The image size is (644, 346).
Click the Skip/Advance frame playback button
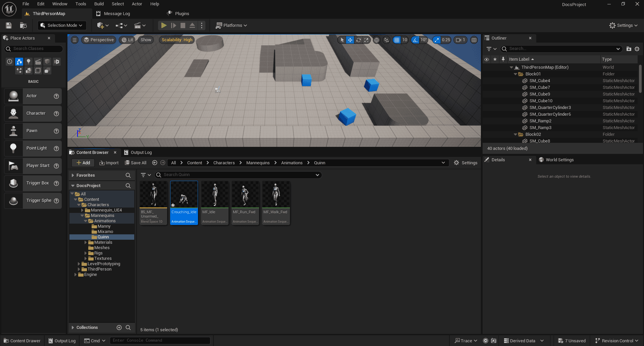(x=173, y=25)
